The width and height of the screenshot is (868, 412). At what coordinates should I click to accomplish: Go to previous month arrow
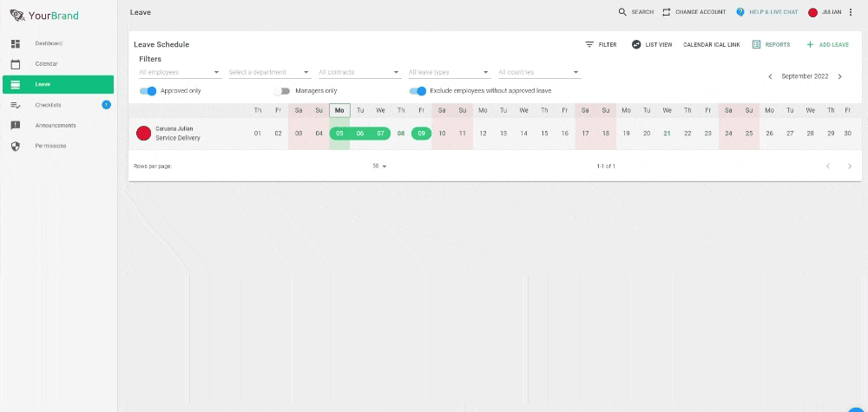[770, 77]
